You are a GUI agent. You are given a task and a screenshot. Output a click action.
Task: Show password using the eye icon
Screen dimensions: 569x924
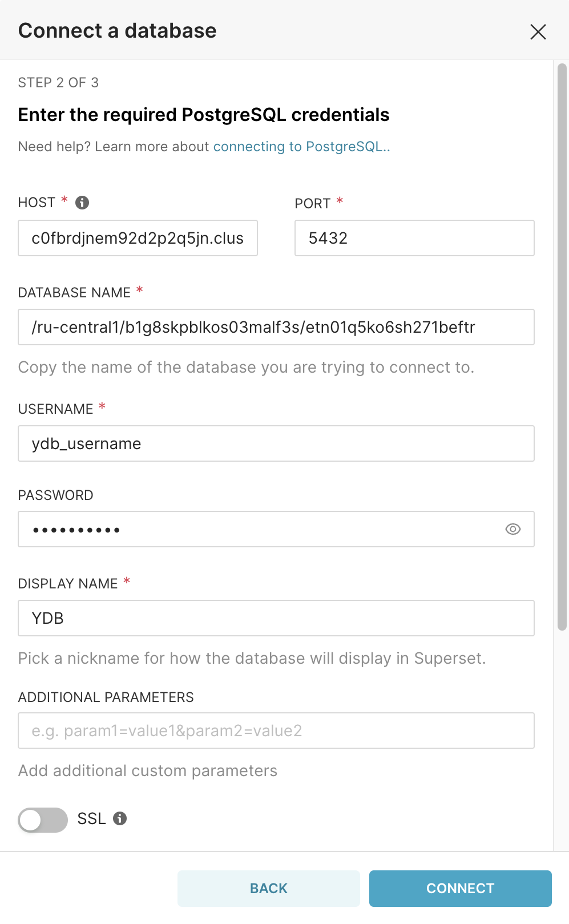point(513,529)
